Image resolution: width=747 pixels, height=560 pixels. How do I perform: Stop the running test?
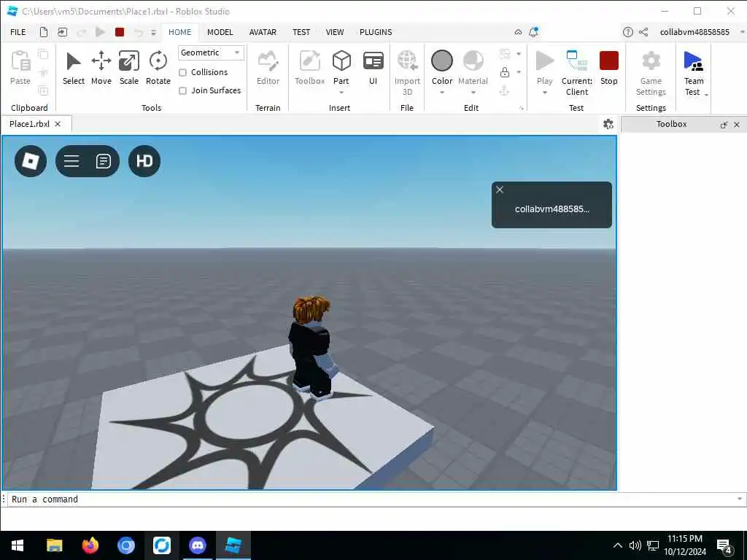tap(608, 68)
